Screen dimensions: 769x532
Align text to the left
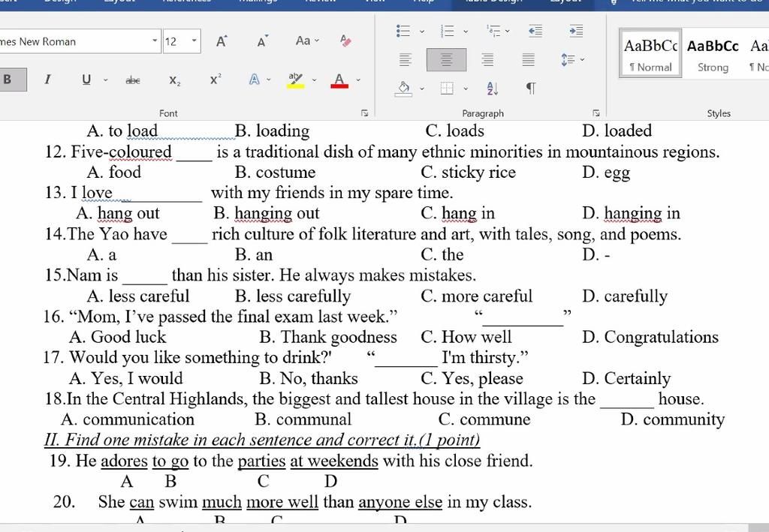405,60
